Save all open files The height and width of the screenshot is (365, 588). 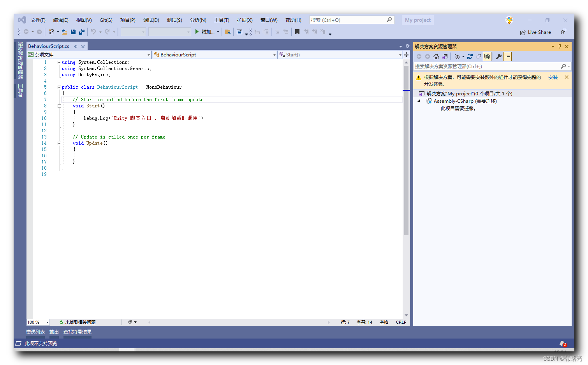pos(81,32)
